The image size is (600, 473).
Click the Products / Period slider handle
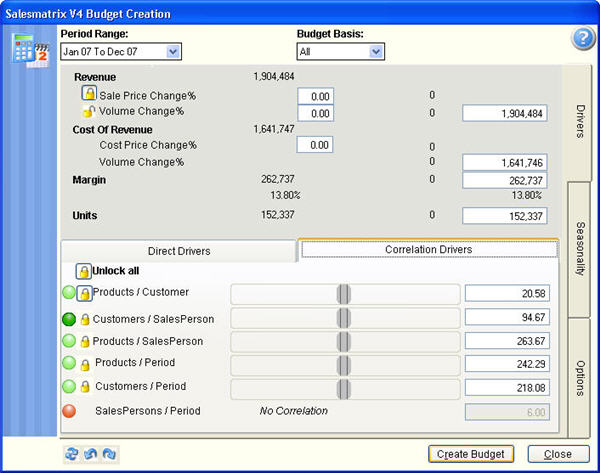pos(344,363)
